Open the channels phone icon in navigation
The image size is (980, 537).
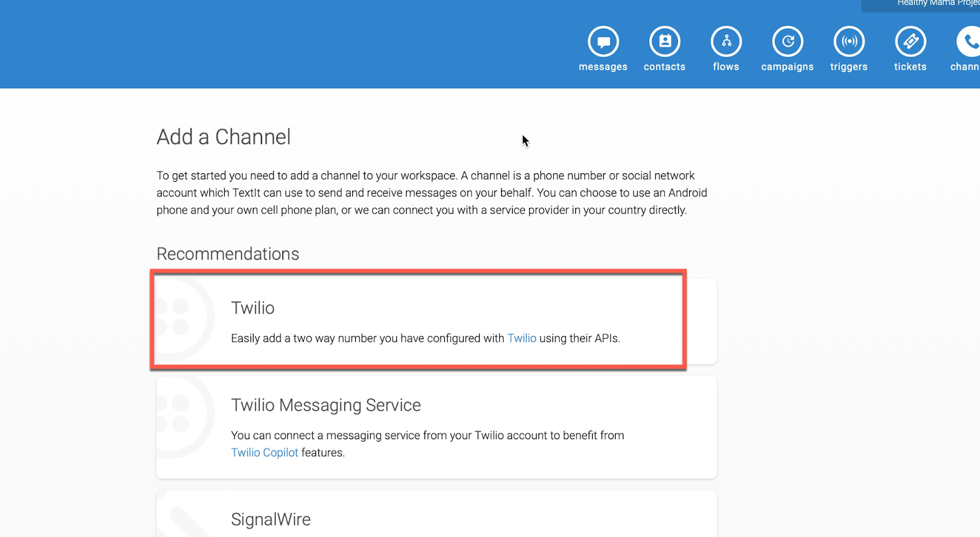969,42
